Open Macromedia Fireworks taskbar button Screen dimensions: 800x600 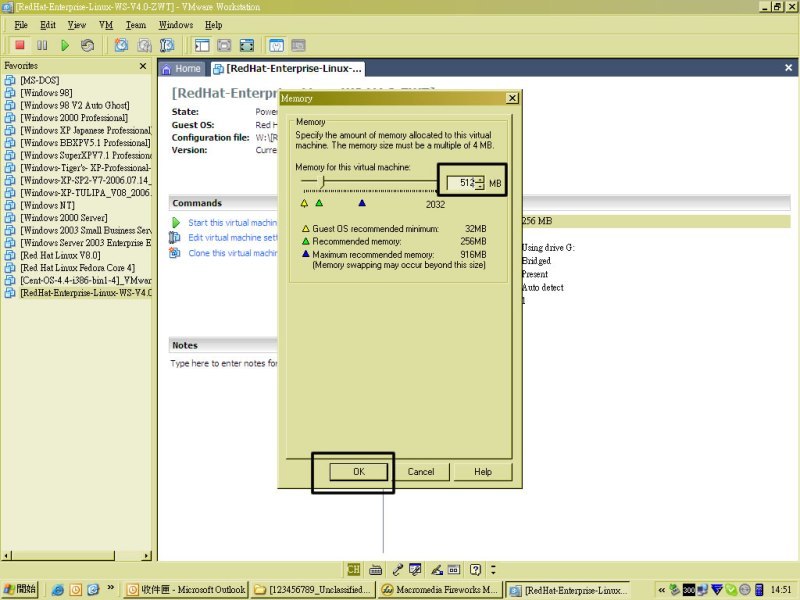point(440,589)
